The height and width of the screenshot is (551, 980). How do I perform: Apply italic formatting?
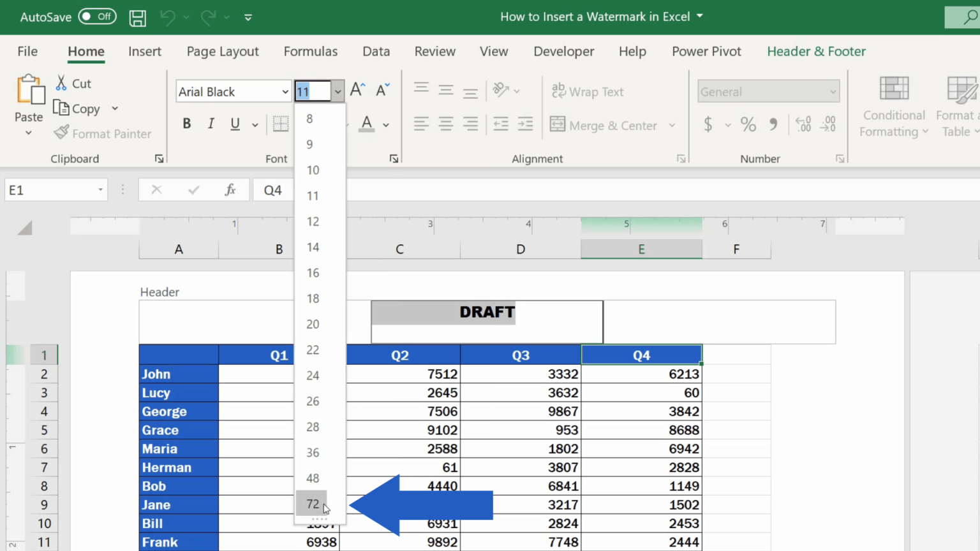pos(211,124)
